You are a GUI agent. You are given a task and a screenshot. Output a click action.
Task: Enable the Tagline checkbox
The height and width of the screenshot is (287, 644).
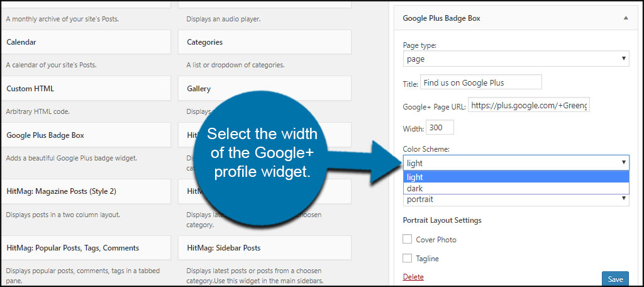(x=408, y=258)
